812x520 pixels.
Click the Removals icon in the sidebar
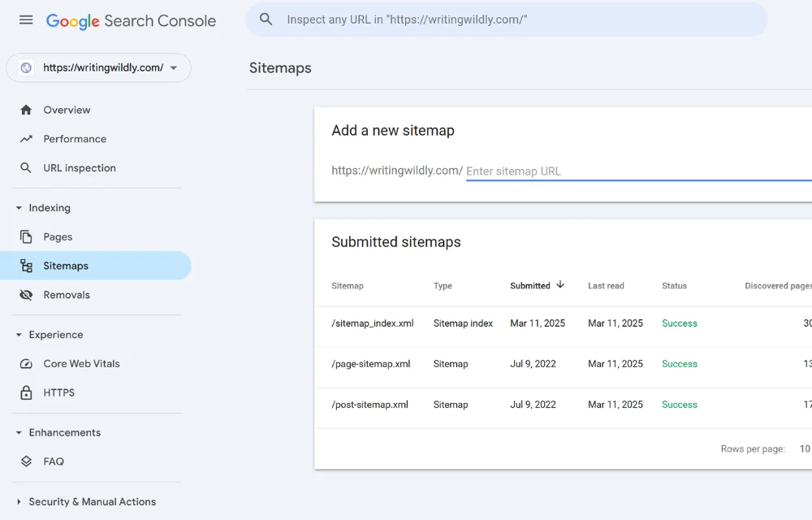(x=28, y=294)
